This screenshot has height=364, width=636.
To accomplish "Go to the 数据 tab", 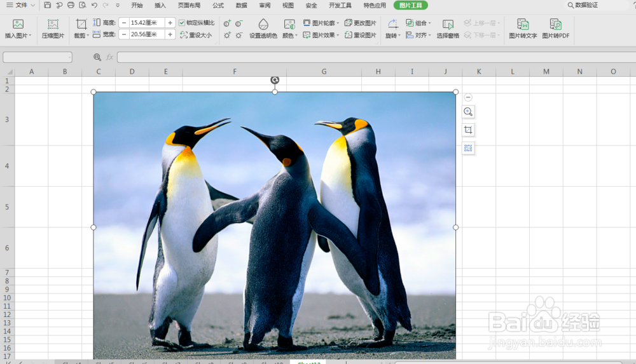I will pyautogui.click(x=241, y=5).
